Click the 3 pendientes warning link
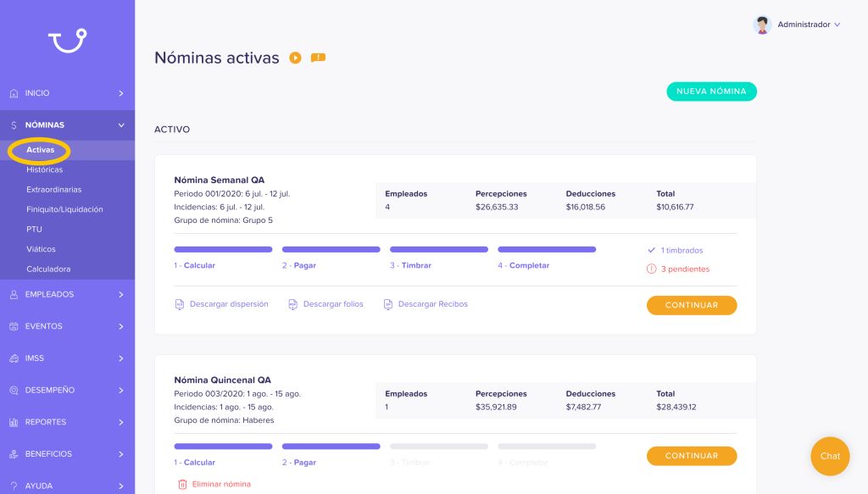Screen dimensions: 868x494 685,269
